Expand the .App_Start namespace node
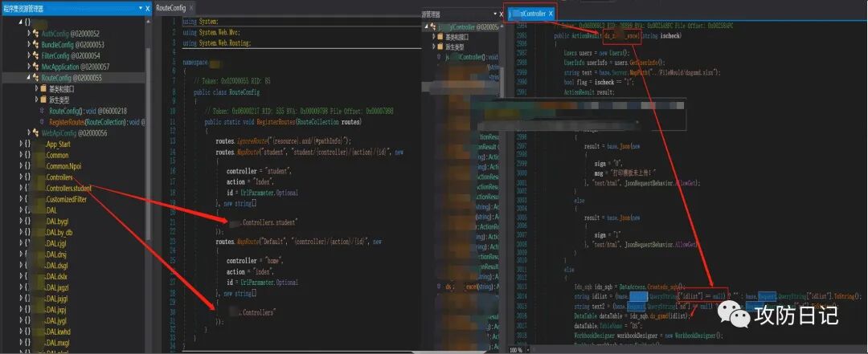Screen dimensions: 868x354 pos(21,144)
